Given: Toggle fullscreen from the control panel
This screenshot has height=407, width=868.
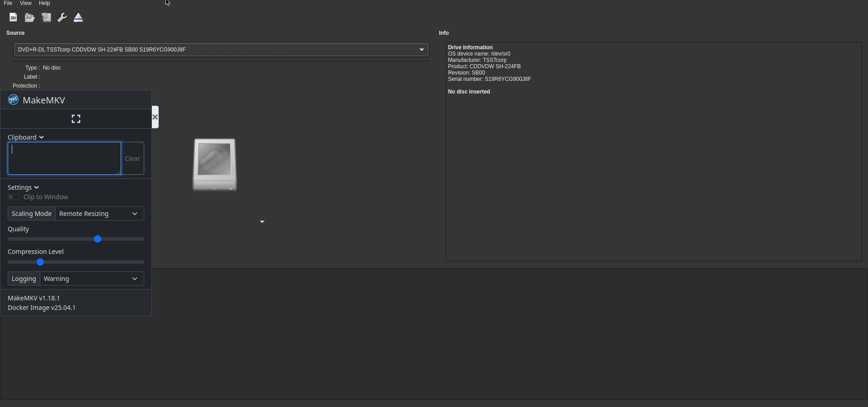Looking at the screenshot, I should point(76,119).
